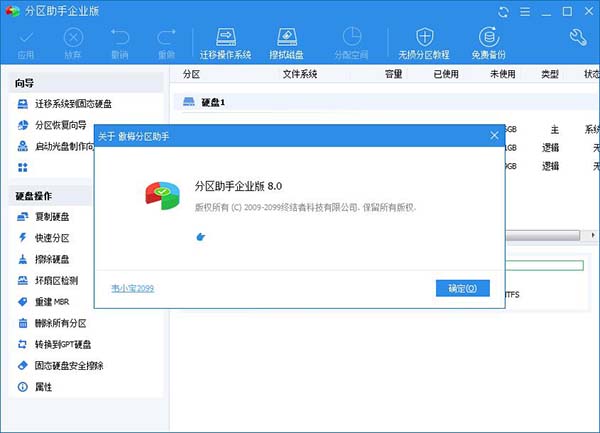The height and width of the screenshot is (433, 600).
Task: Close the 关于 傲梅分区助手 dialog
Action: pos(494,136)
